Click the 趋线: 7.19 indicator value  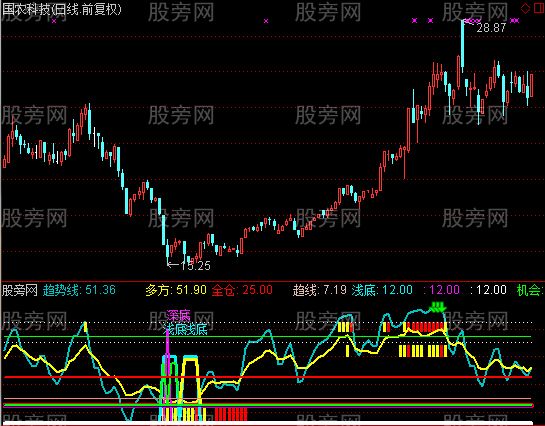[x=319, y=290]
